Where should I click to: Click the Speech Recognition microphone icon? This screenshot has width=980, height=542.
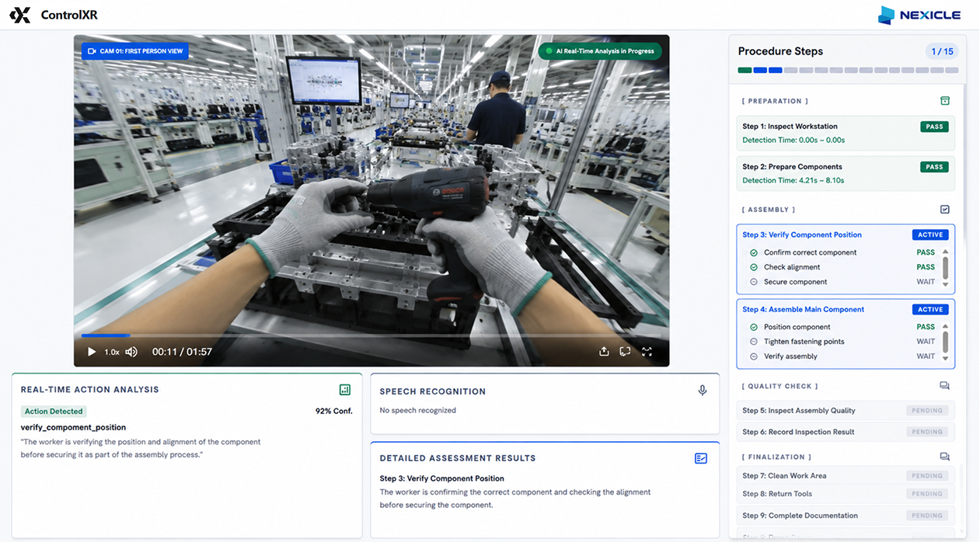(x=703, y=391)
